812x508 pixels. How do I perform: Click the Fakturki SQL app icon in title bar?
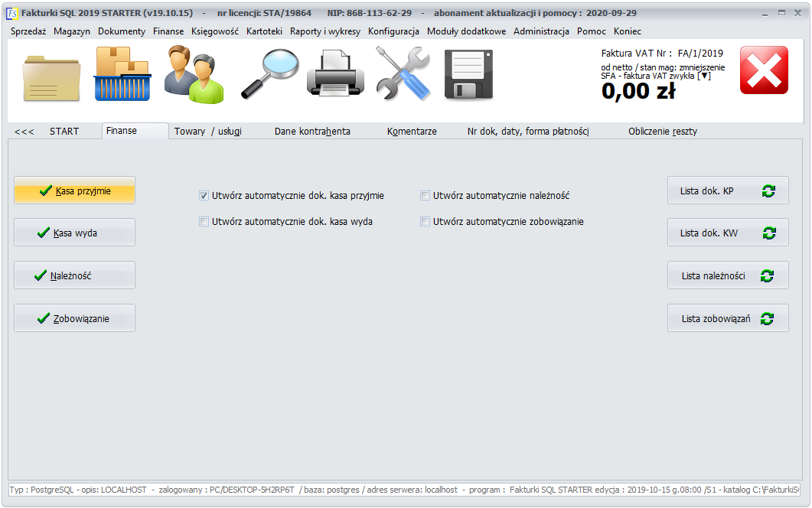12,13
